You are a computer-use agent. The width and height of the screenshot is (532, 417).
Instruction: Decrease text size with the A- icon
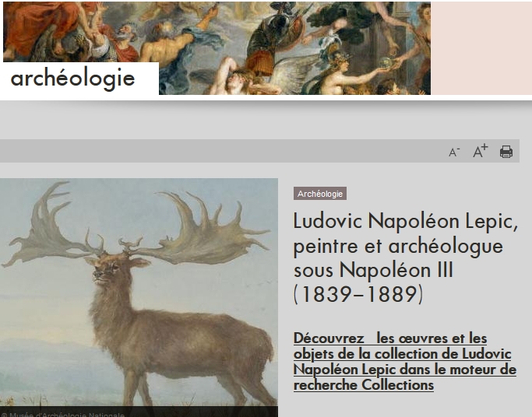tap(454, 152)
